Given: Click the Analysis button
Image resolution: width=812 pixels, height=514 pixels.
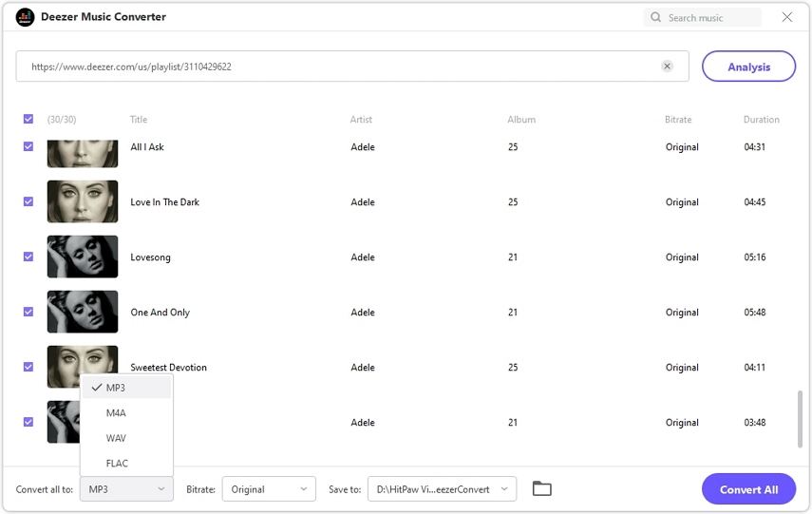Looking at the screenshot, I should pyautogui.click(x=748, y=67).
